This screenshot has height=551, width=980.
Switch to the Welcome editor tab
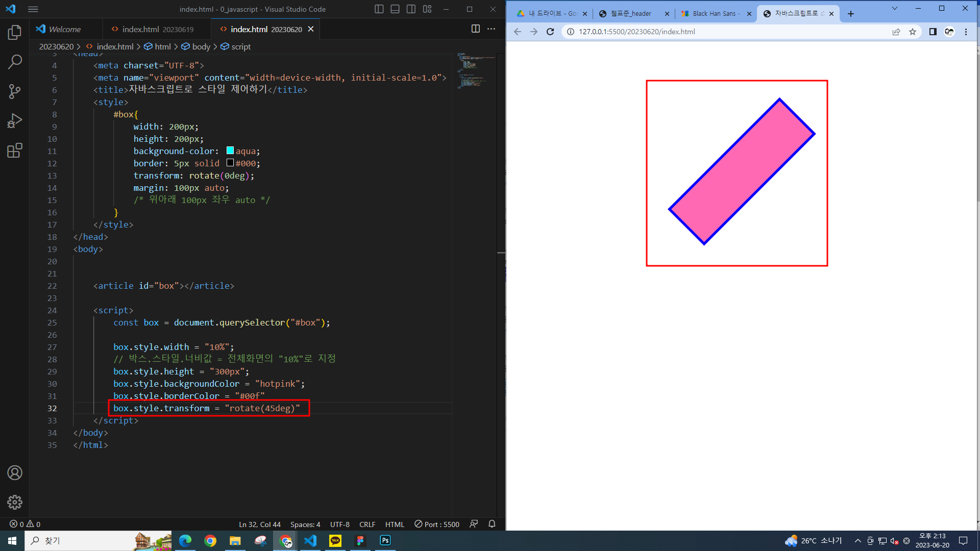tap(64, 30)
